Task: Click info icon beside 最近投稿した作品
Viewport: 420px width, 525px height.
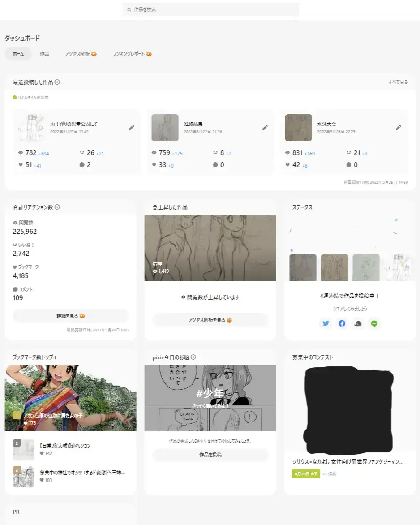Action: pos(57,82)
